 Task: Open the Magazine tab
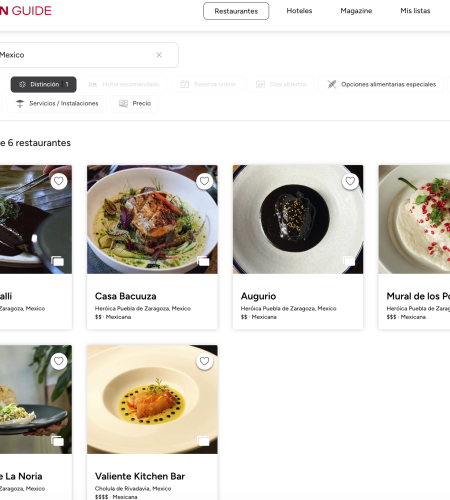[x=356, y=11]
